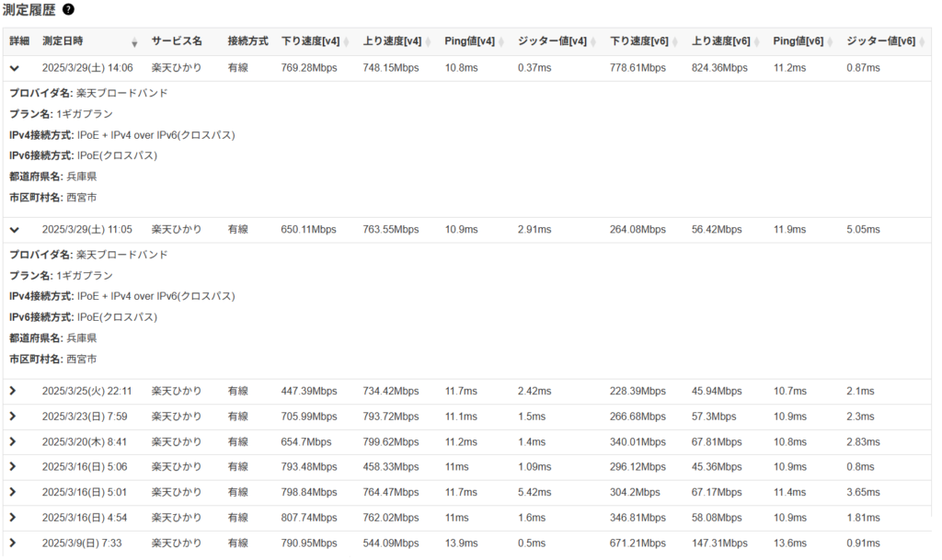The image size is (942, 560).
Task: Expand the 2025/3/9 7:33 row chevron
Action: point(13,543)
